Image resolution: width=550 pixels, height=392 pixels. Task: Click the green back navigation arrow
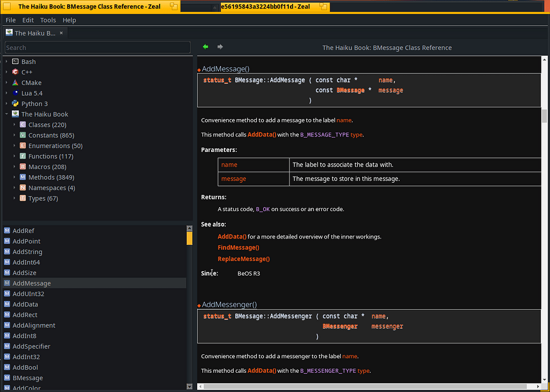click(206, 47)
